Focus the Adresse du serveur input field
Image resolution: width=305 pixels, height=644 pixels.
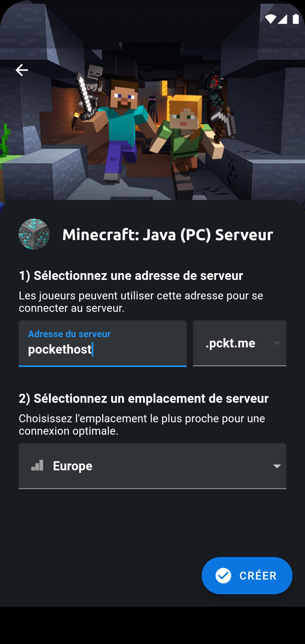pos(103,344)
